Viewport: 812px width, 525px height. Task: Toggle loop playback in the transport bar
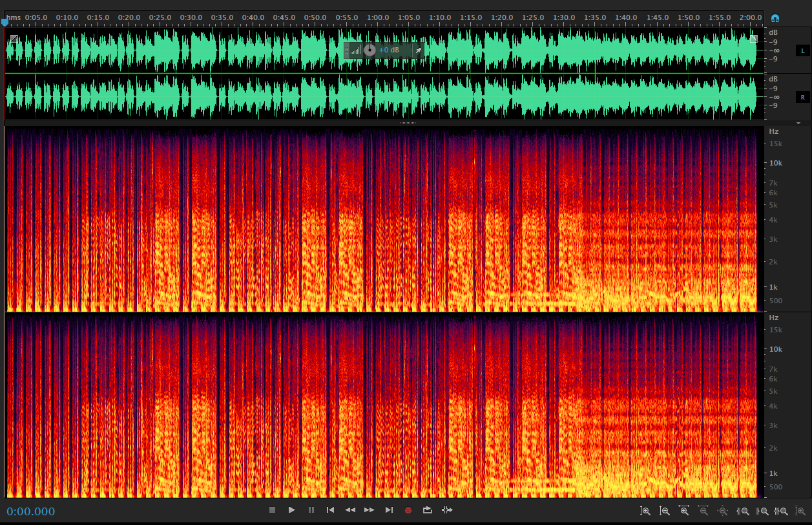pos(427,510)
